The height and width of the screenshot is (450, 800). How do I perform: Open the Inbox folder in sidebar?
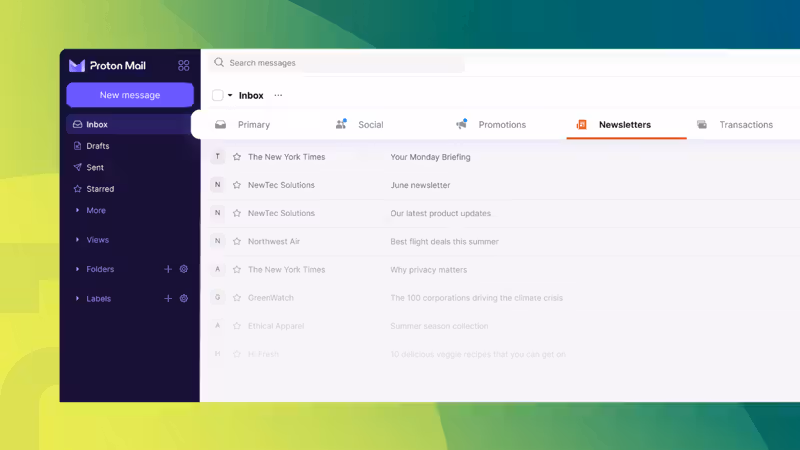[129, 124]
